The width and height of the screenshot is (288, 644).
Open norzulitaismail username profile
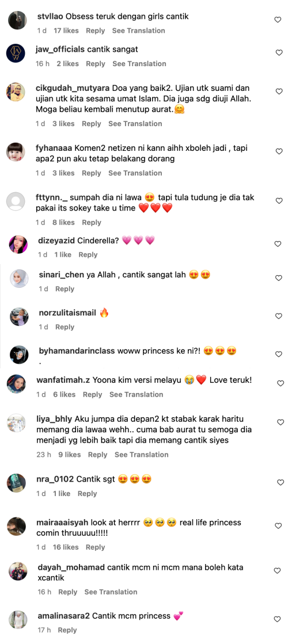(x=67, y=313)
